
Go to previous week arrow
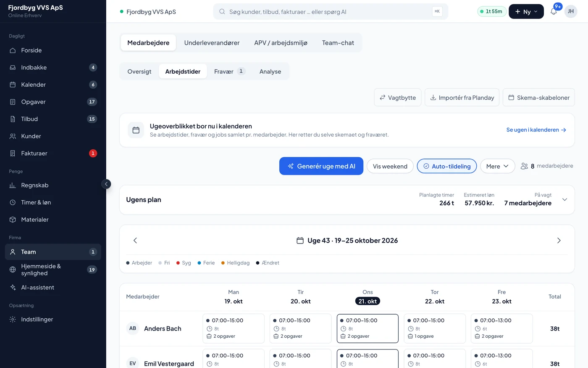135,241
